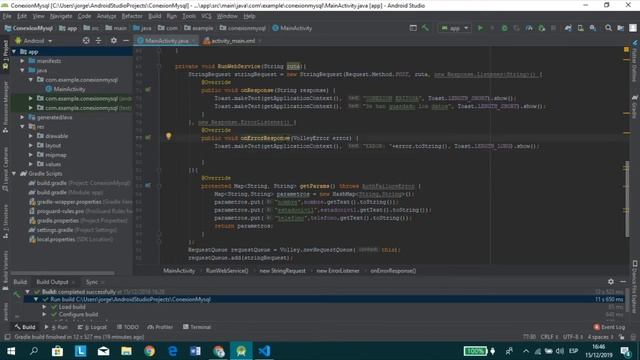Expand the drawable folder
This screenshot has width=640, height=360.
(x=31, y=136)
